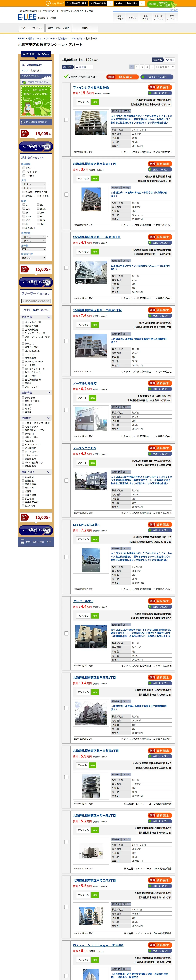Image resolution: width=196 pixels, height=980 pixels.
Task: Tick the マンション building type checkbox
Action: (x=24, y=171)
